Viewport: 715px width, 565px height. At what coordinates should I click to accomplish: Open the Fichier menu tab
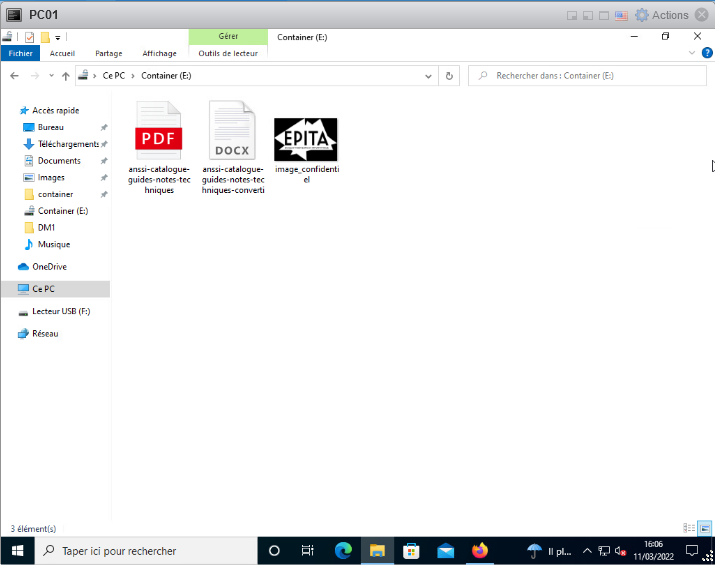coord(20,53)
